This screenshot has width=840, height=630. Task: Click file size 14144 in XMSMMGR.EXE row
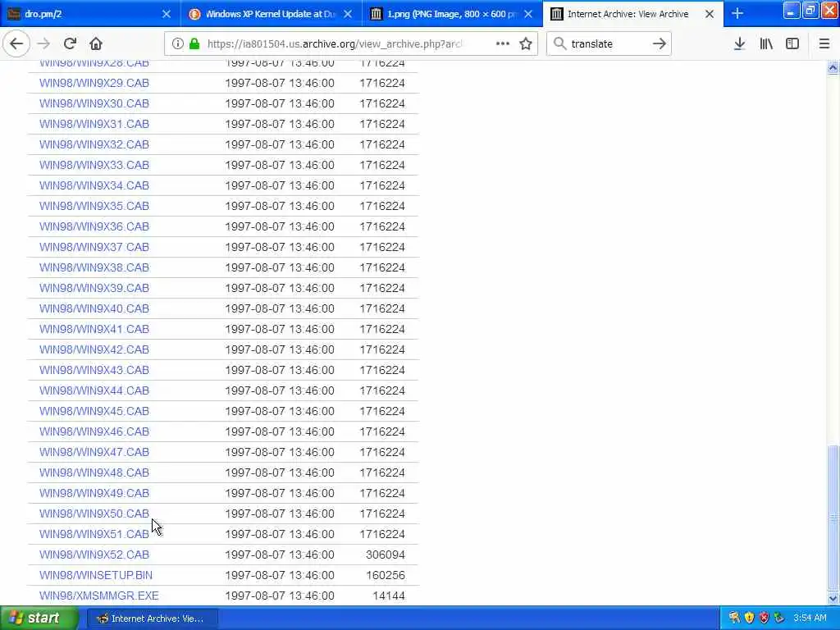[x=388, y=596]
